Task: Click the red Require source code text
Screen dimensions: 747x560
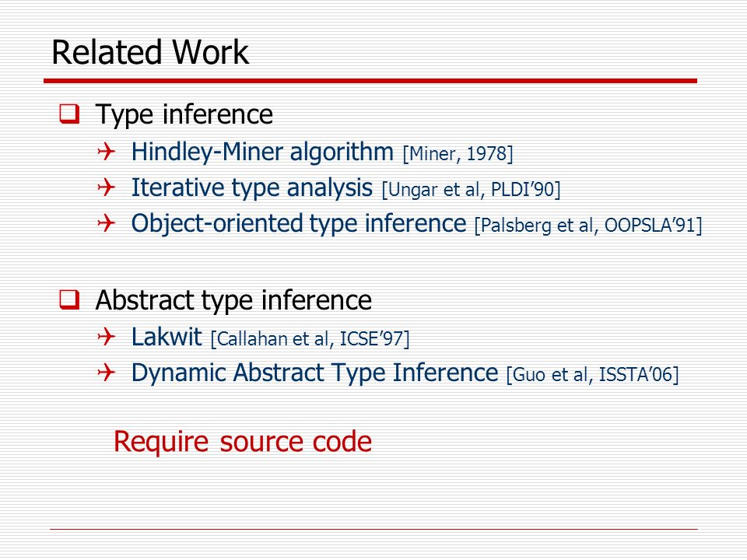Action: click(x=243, y=442)
